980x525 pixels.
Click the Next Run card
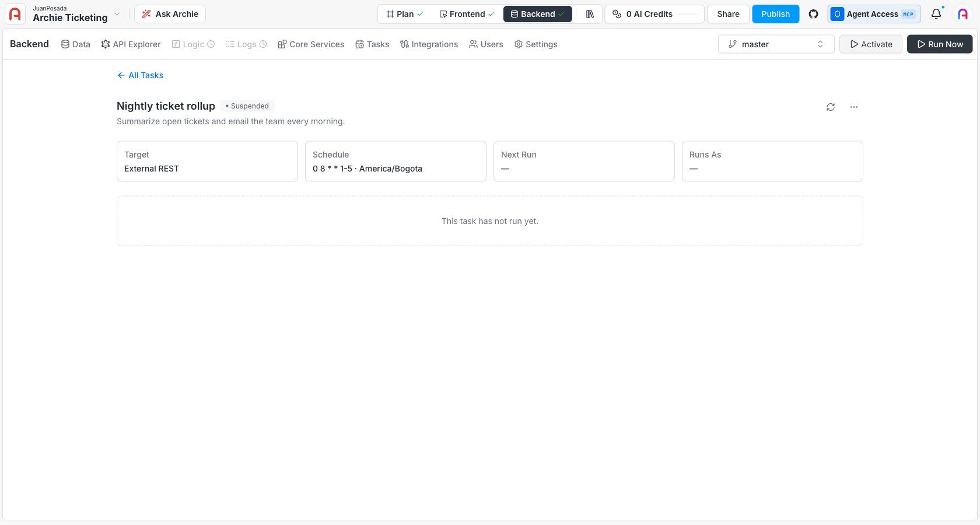(x=584, y=161)
